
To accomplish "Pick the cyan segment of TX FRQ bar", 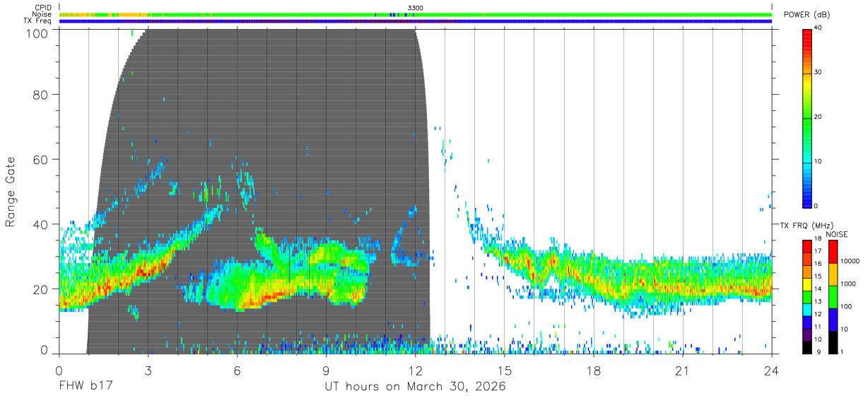I will point(807,309).
